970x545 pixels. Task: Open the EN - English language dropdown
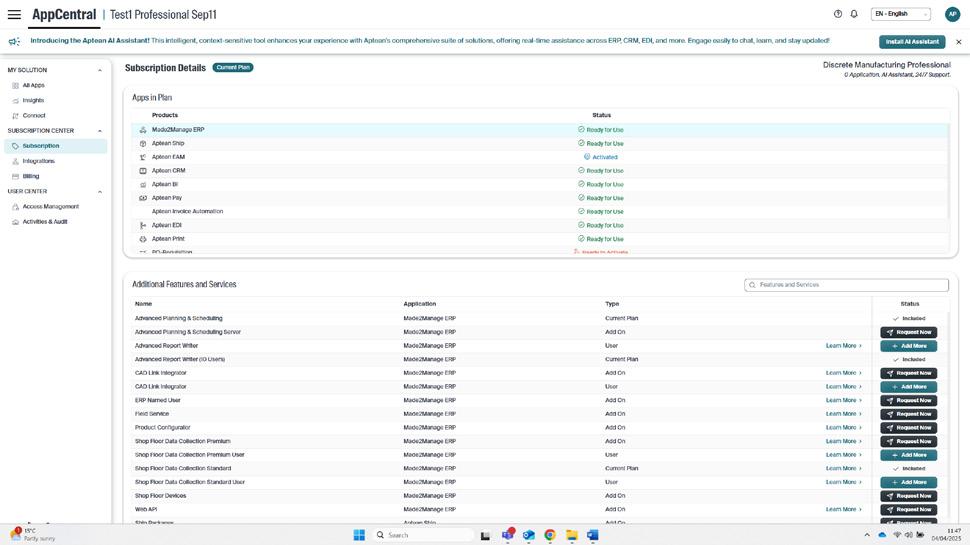[901, 14]
